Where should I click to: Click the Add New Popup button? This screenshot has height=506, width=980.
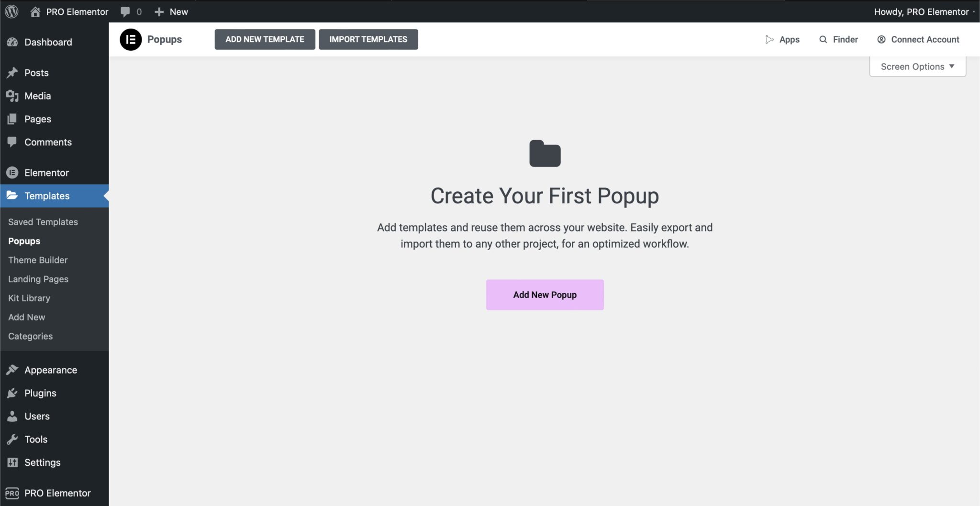(x=545, y=295)
